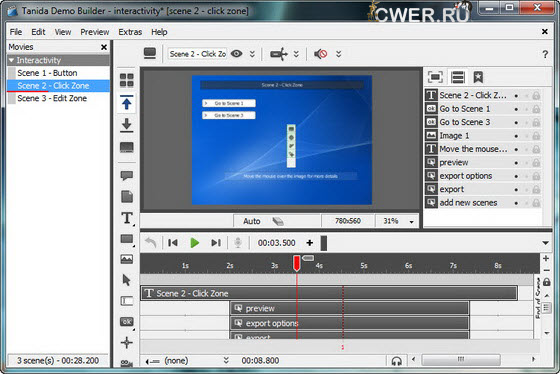The width and height of the screenshot is (560, 374).
Task: Select the Text tool
Action: (x=127, y=218)
